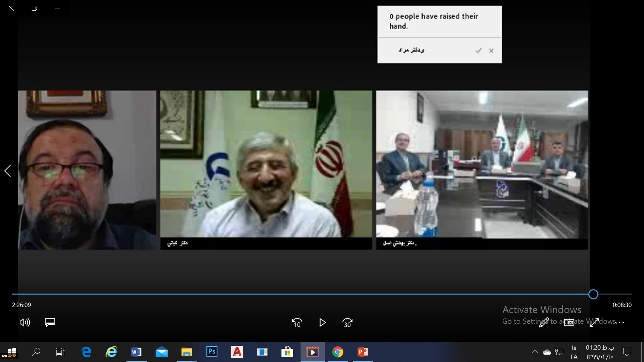Open the closed captions and subtitles menu
The width and height of the screenshot is (644, 362).
pos(50,322)
